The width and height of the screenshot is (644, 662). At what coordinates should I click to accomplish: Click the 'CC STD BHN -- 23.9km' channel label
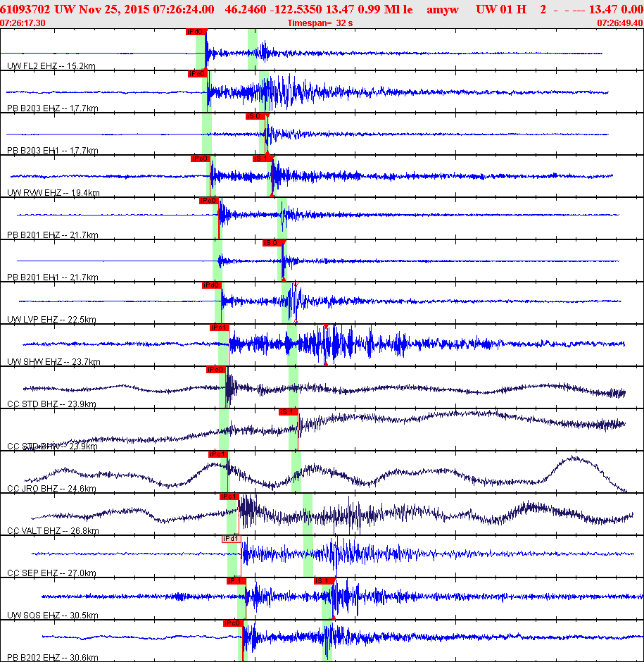(52, 446)
